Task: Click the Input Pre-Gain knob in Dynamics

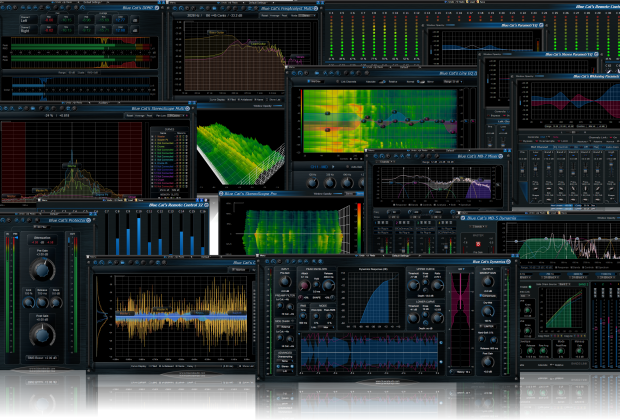Action: point(285,282)
